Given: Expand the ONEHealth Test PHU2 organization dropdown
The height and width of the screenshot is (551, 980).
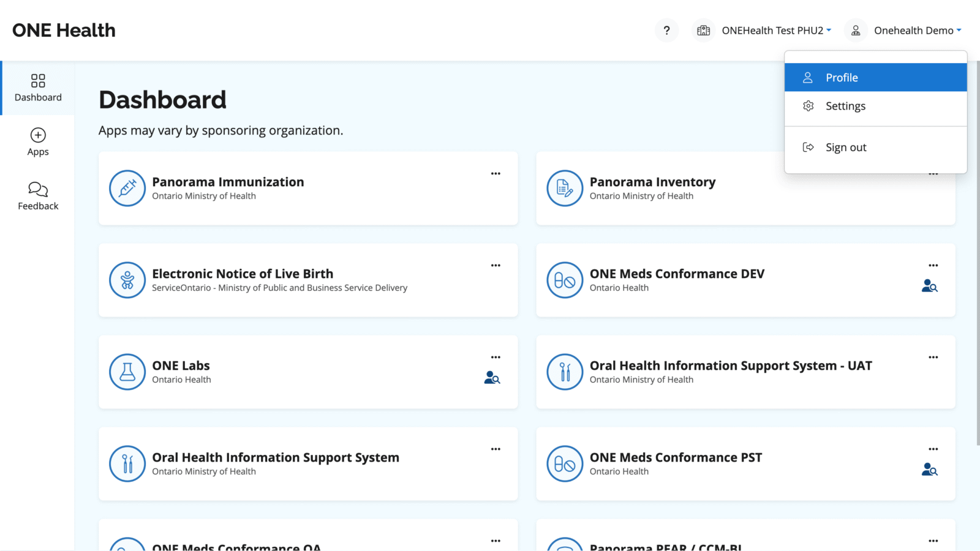Looking at the screenshot, I should coord(776,31).
